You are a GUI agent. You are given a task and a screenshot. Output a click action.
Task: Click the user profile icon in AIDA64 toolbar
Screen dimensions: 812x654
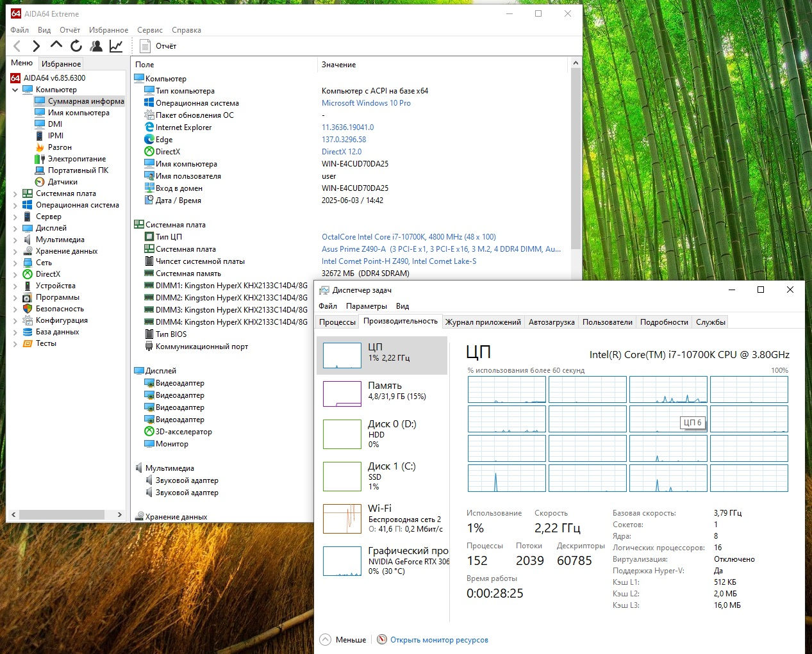pos(96,45)
